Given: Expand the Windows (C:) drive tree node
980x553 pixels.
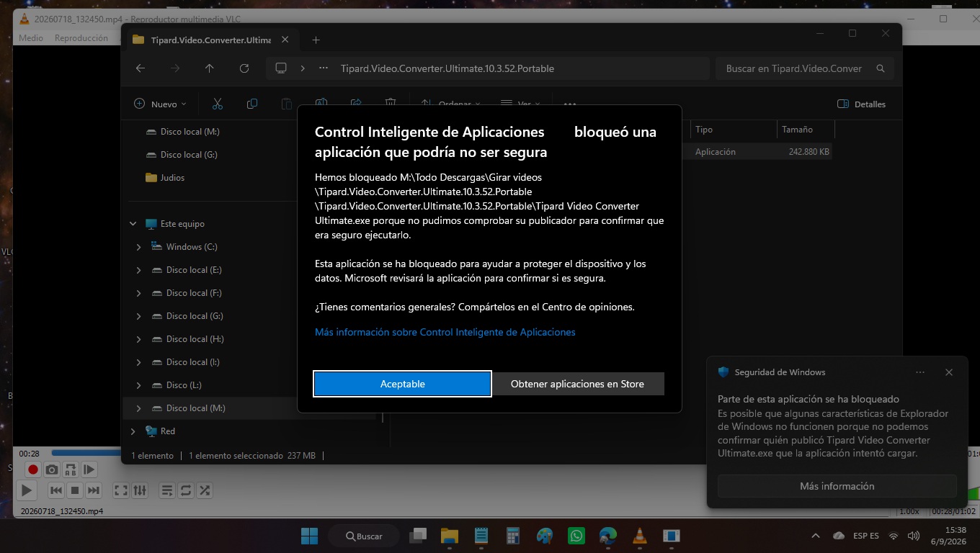Looking at the screenshot, I should 139,247.
